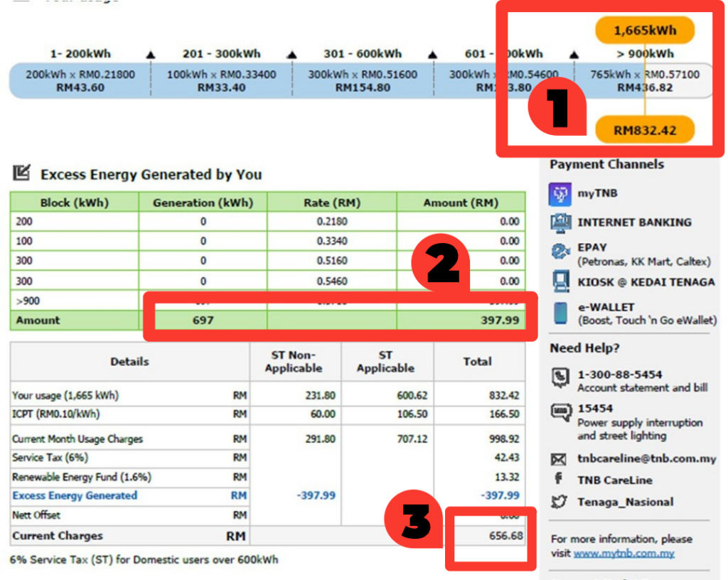Click the total generation value 697
The width and height of the screenshot is (728, 580).
(x=203, y=320)
